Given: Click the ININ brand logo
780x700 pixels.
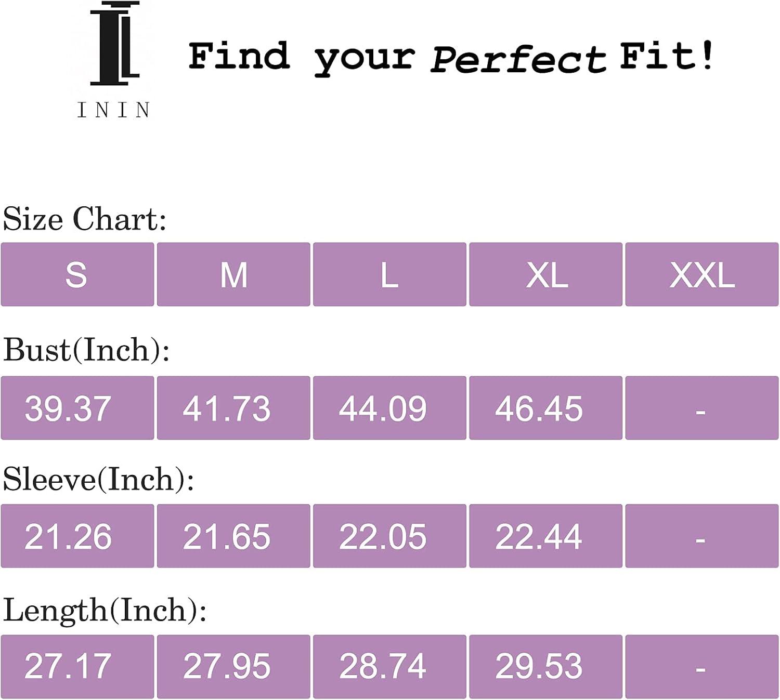Looking at the screenshot, I should (x=114, y=60).
